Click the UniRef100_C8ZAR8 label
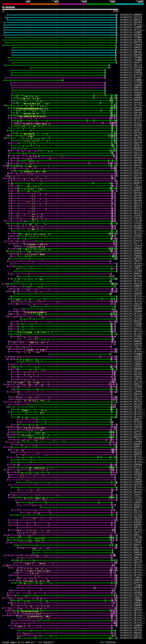 131,311
